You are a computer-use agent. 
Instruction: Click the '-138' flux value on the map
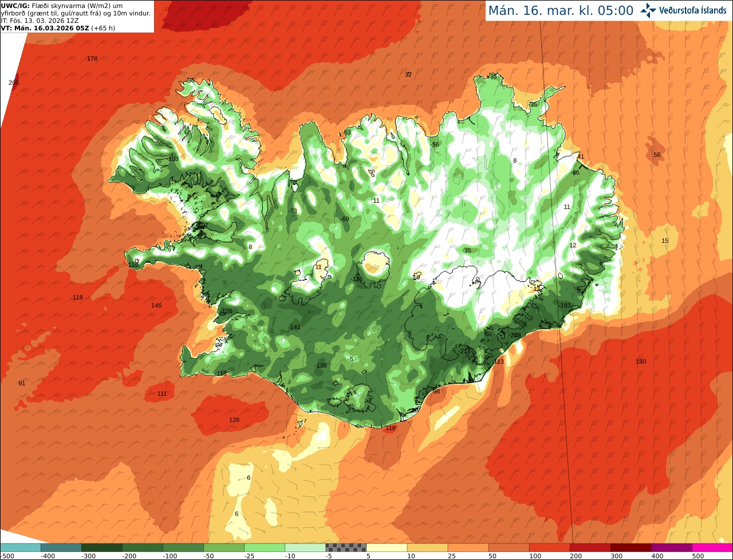pyautogui.click(x=320, y=366)
